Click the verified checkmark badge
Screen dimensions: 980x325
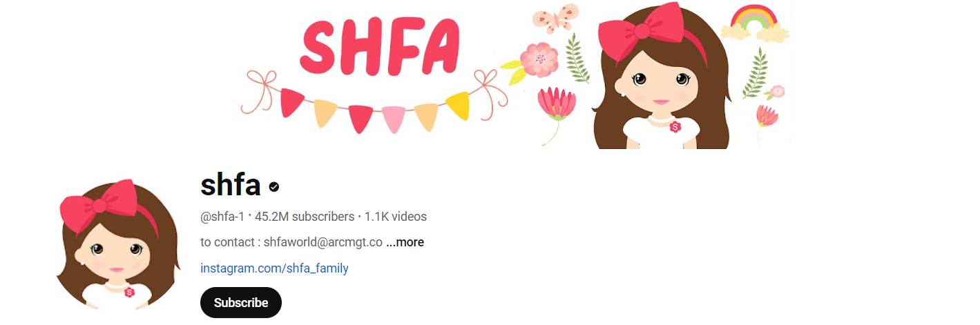(x=274, y=186)
